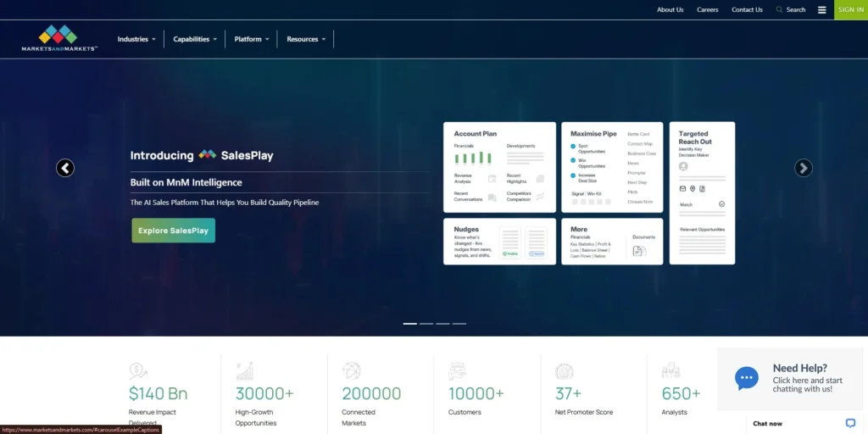Viewport: 868px width, 434px height.
Task: Open the Careers page
Action: point(708,9)
